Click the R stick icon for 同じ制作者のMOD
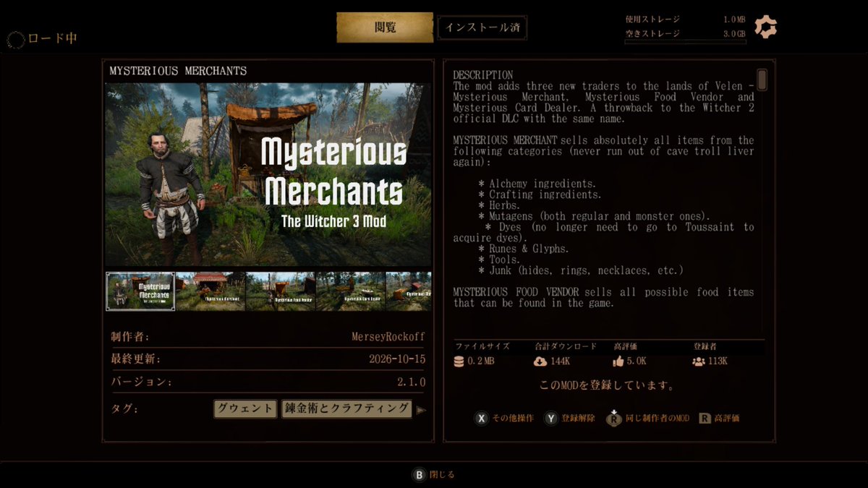 point(614,418)
